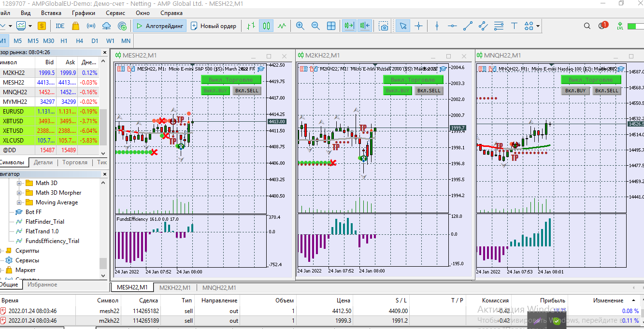Open the Сервис menu

point(115,13)
